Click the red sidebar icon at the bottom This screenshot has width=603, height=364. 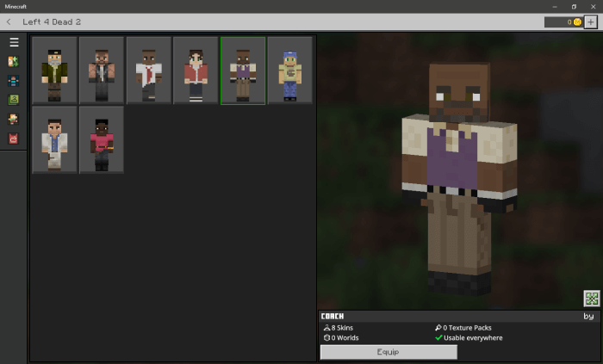[14, 139]
